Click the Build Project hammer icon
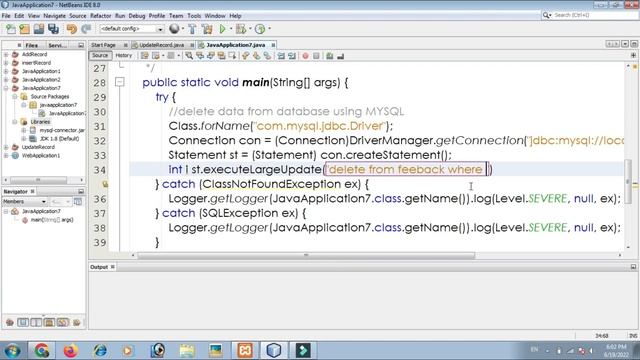Viewport: 640px width, 360px height. coord(192,29)
